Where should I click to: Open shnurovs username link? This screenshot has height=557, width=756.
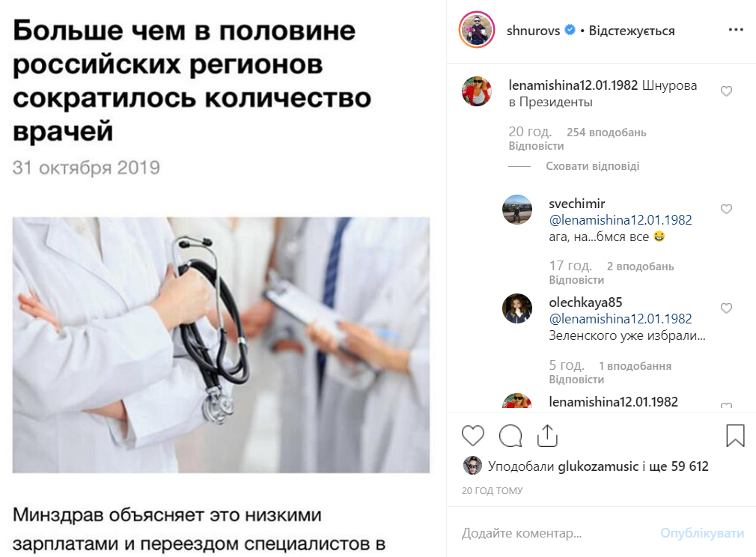(533, 31)
